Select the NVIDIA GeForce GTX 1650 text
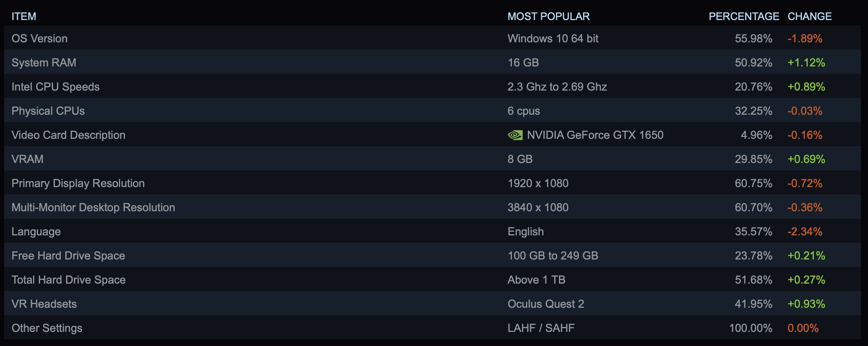Image resolution: width=868 pixels, height=346 pixels. pyautogui.click(x=595, y=135)
